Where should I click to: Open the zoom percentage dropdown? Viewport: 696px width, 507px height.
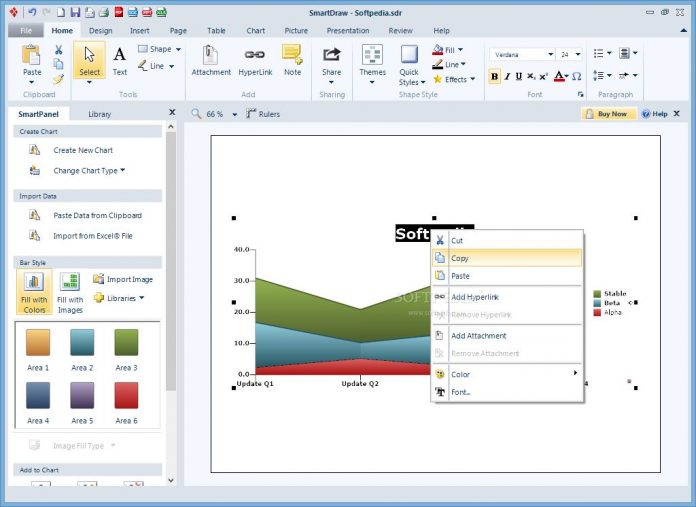(x=234, y=115)
